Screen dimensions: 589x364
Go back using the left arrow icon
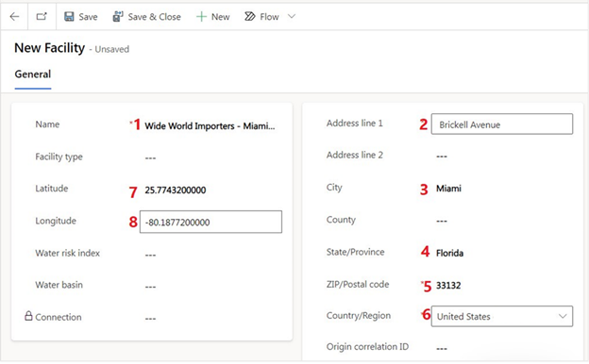[14, 17]
